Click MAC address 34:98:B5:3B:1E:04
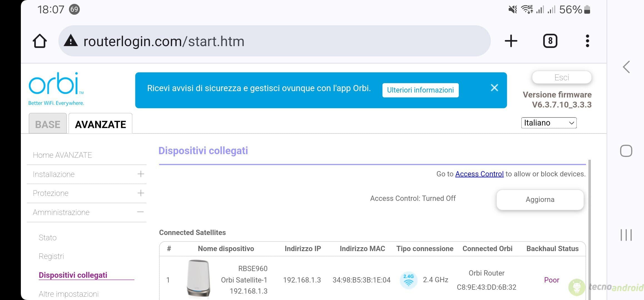 [361, 280]
